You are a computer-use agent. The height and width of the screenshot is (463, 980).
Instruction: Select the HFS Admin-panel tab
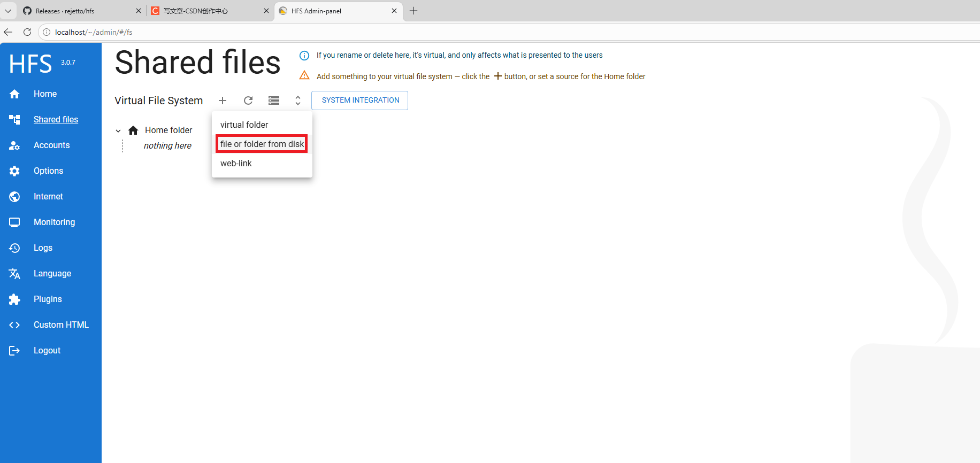coord(339,11)
